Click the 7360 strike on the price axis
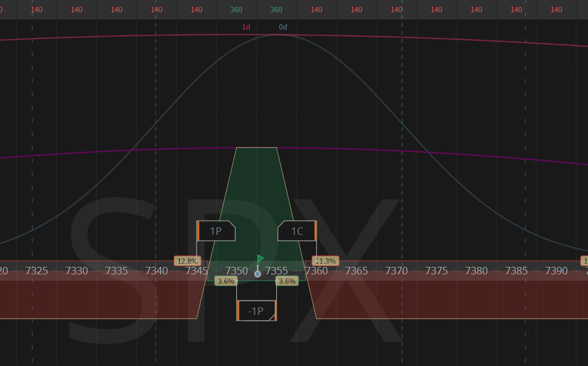588x366 pixels. (317, 271)
